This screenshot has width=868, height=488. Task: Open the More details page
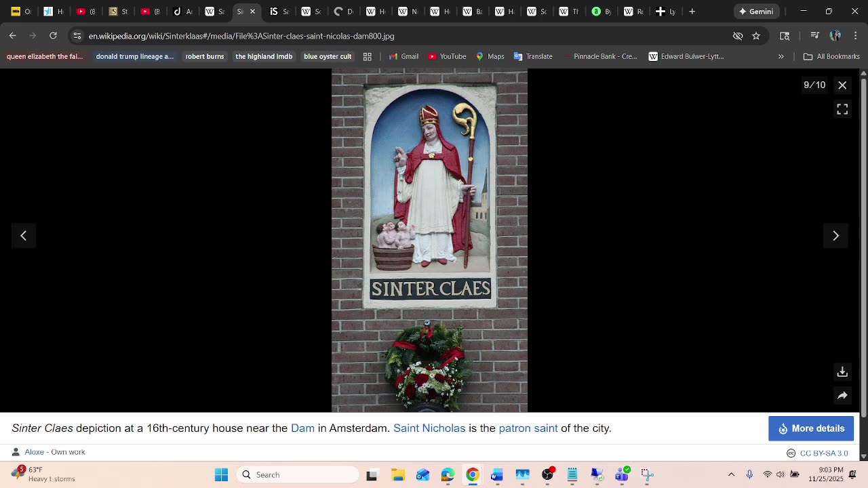(x=811, y=428)
